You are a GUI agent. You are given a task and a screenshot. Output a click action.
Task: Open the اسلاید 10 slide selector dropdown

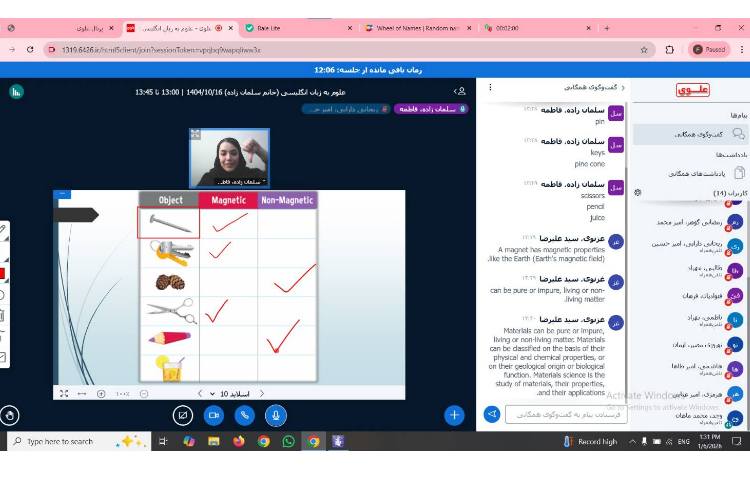click(230, 394)
